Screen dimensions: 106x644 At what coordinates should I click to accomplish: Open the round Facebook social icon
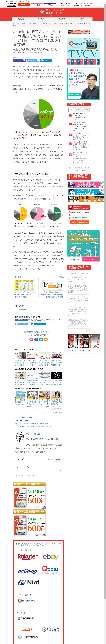36,339
